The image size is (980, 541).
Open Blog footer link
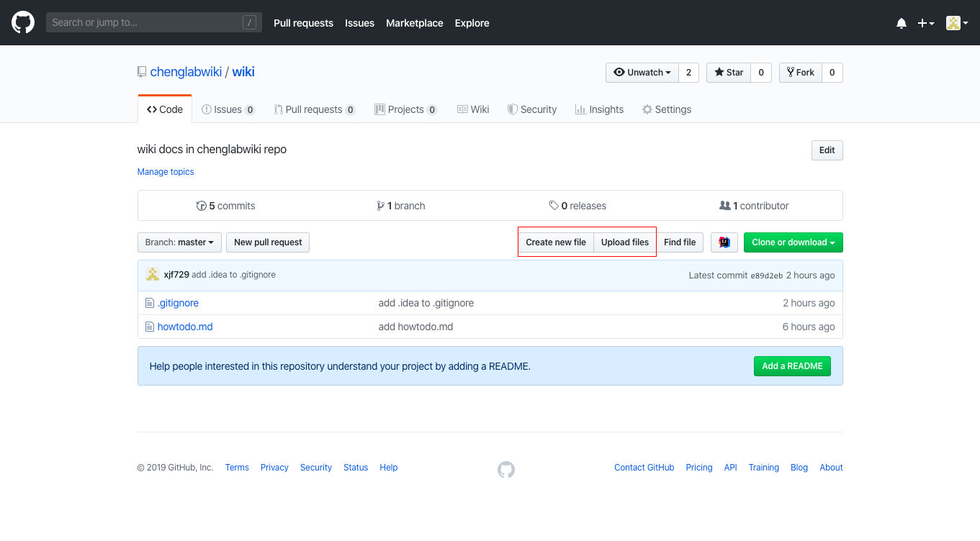click(x=799, y=468)
